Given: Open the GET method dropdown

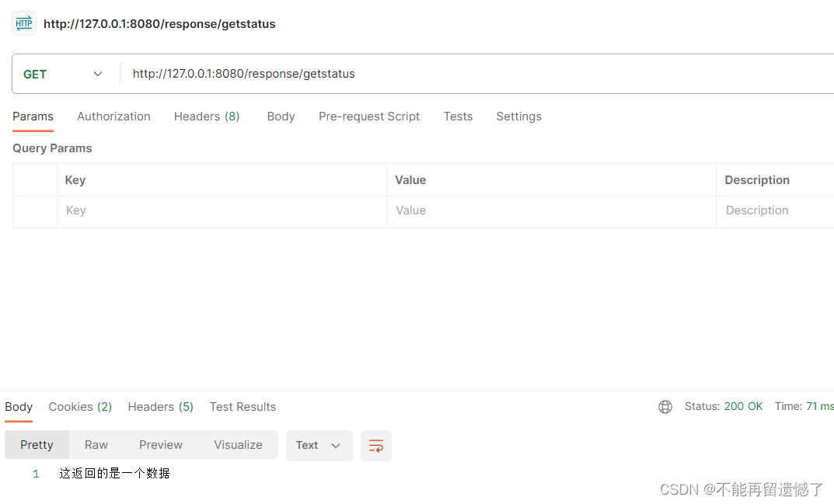Looking at the screenshot, I should [x=63, y=74].
